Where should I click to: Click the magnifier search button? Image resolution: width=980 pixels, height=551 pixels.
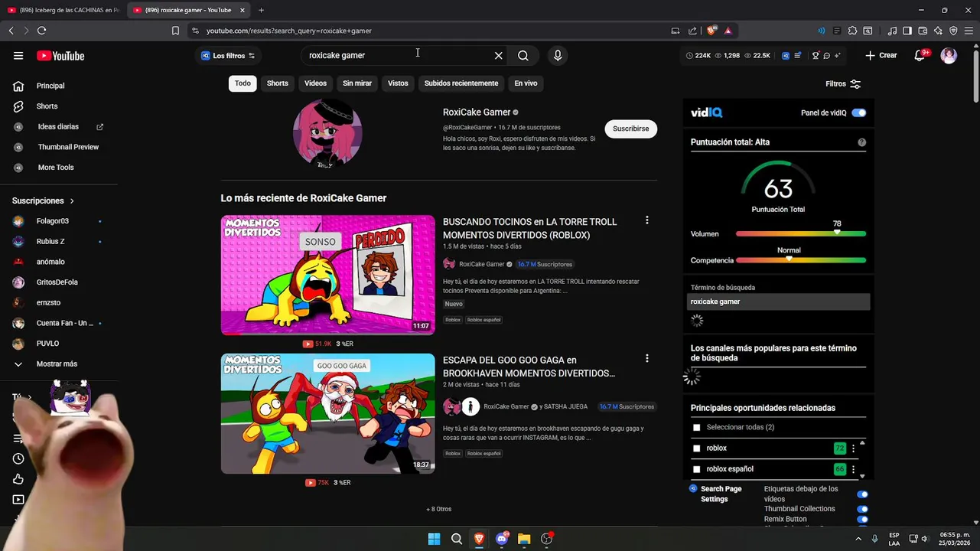tap(523, 55)
